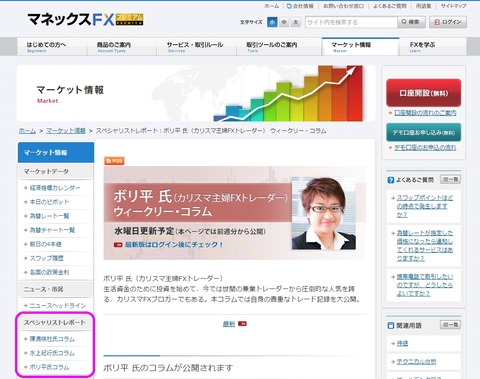Open 水上紀行氏コラム in sidebar
This screenshot has height=379, width=480.
point(52,353)
